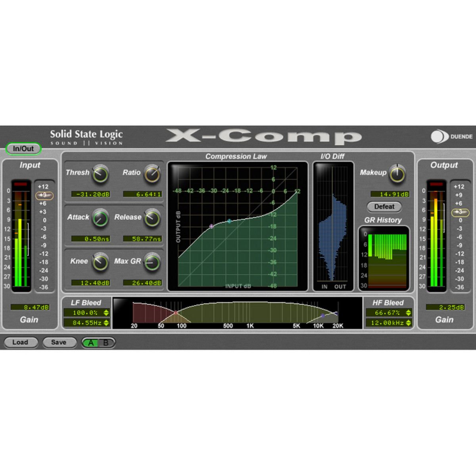Click the cyan threshold node on compression curve
The width and height of the screenshot is (476, 476).
pyautogui.click(x=229, y=221)
